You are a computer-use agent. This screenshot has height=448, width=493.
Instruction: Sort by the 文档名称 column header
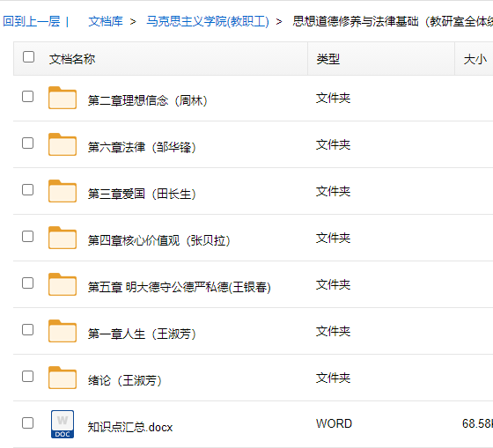(x=72, y=59)
